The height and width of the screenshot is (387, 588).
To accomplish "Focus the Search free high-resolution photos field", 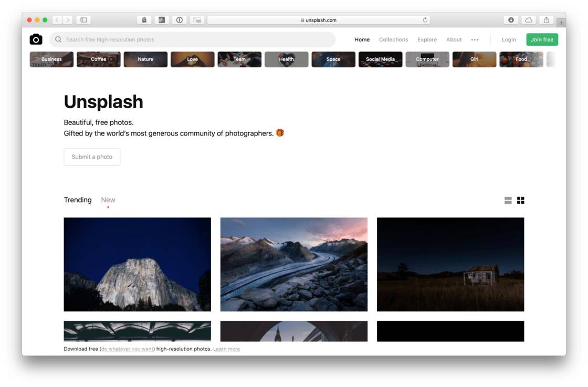I will tap(192, 39).
